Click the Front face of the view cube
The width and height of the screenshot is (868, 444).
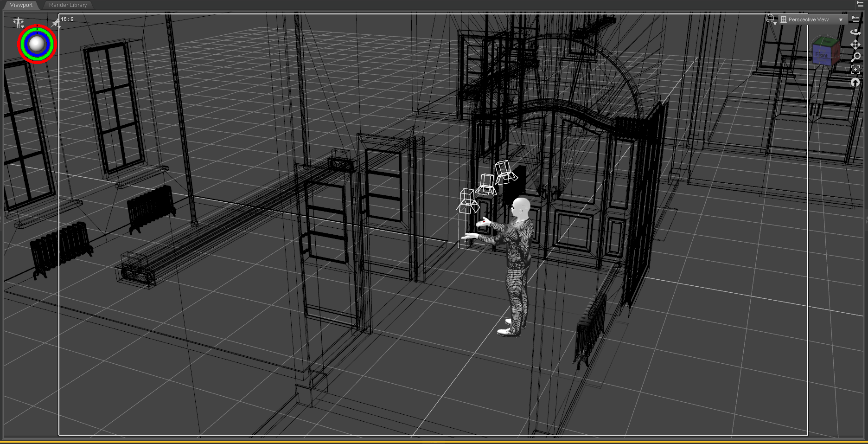click(822, 56)
